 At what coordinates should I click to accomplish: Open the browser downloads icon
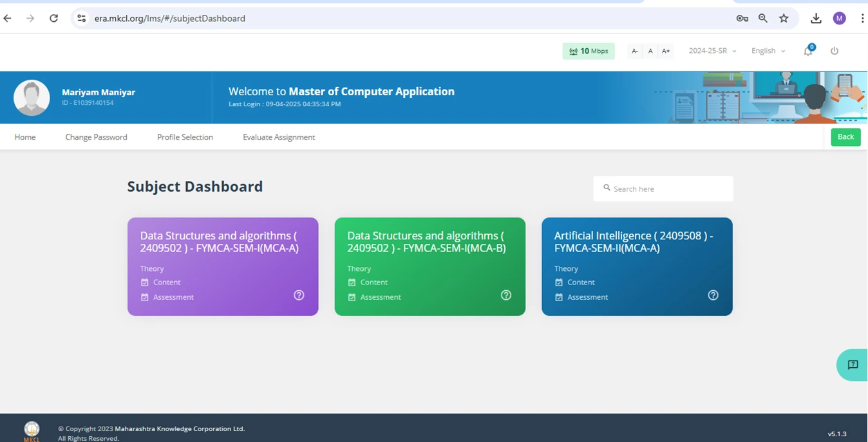point(816,19)
